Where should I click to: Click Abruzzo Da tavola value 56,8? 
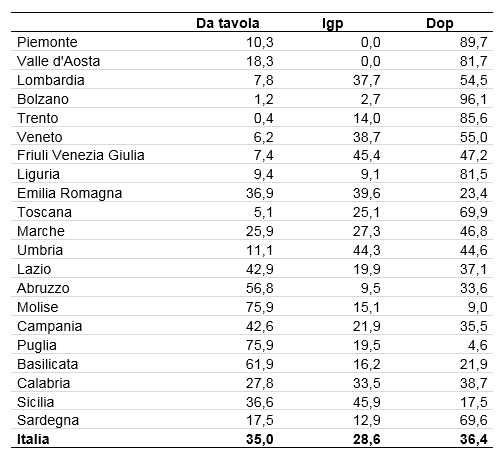260,288
